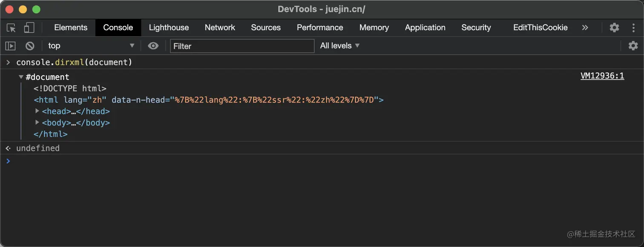The image size is (644, 247).
Task: Select the html lang="zh" opening tag
Action: click(209, 100)
